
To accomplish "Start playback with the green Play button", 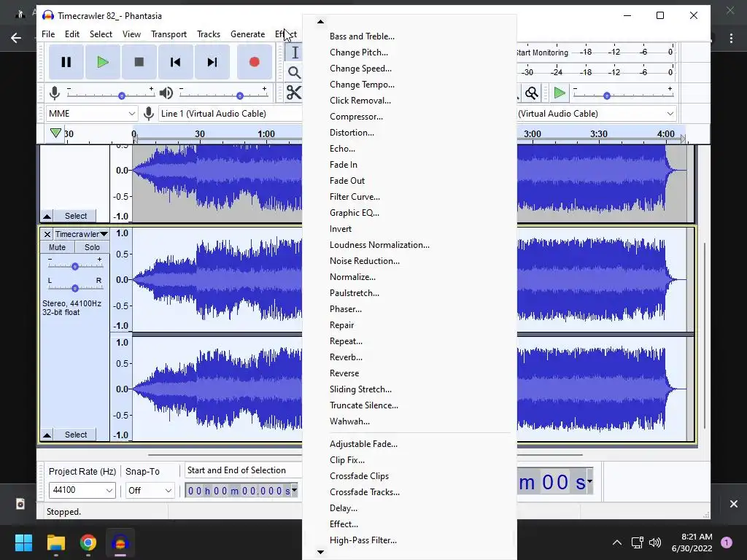I will point(102,62).
